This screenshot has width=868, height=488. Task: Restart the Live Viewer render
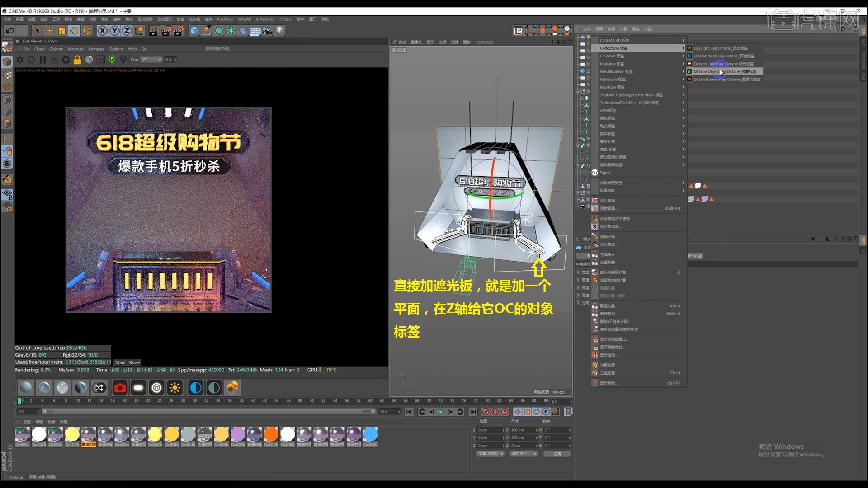(31, 59)
